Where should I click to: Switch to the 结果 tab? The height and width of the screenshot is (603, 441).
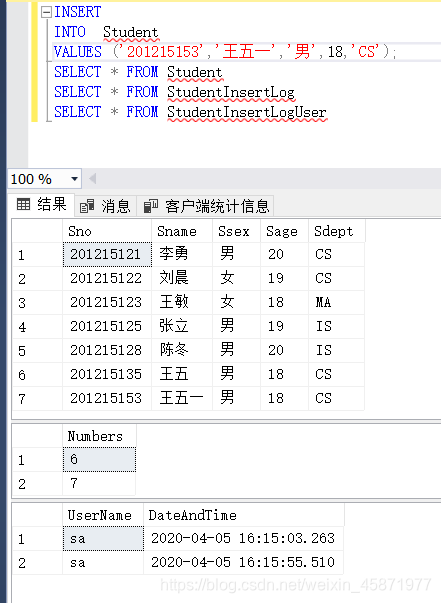tap(42, 205)
